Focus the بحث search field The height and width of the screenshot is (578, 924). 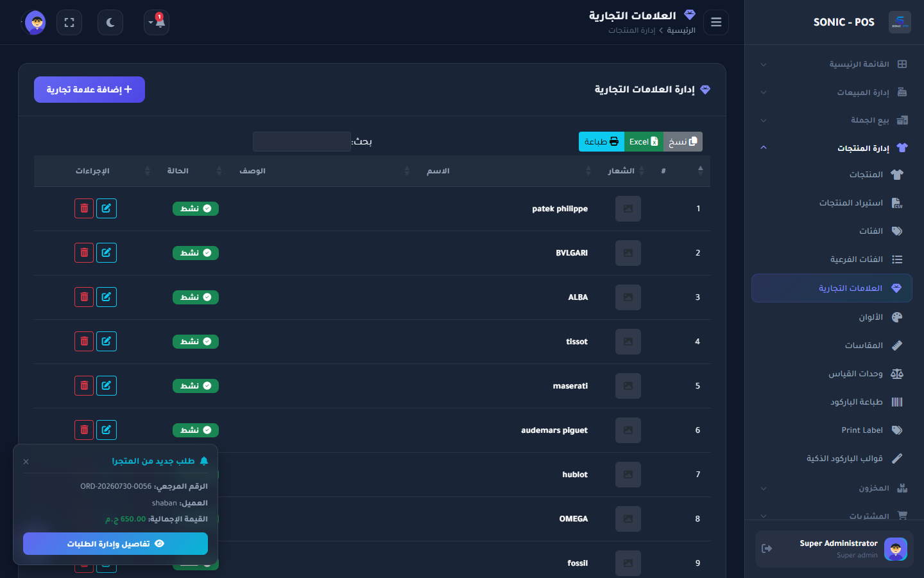click(302, 142)
